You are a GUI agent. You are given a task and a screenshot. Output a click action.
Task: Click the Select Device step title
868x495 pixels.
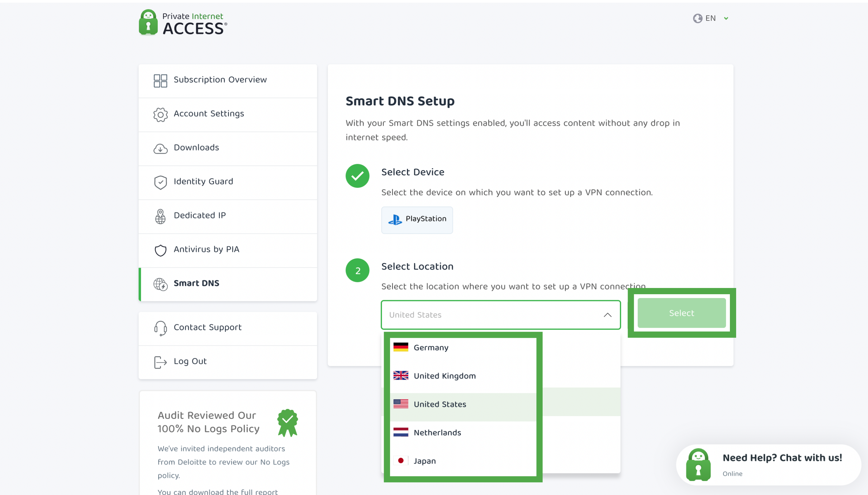(413, 172)
